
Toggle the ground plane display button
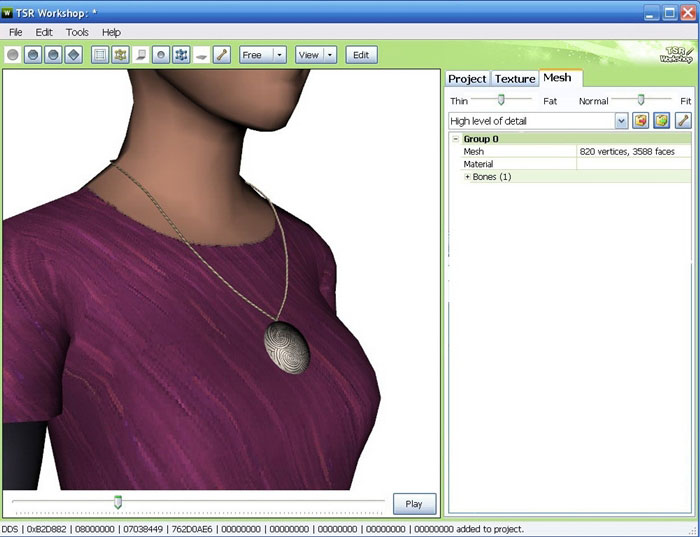[201, 55]
